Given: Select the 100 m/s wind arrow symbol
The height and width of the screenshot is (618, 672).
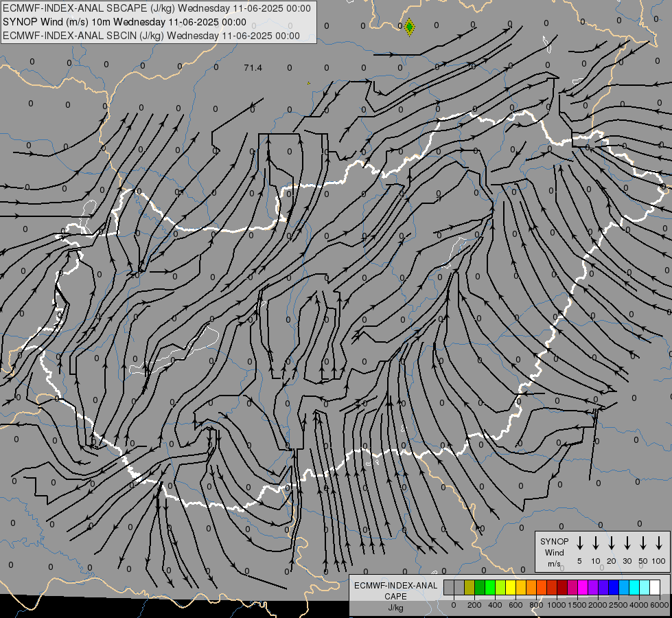Looking at the screenshot, I should 659,543.
